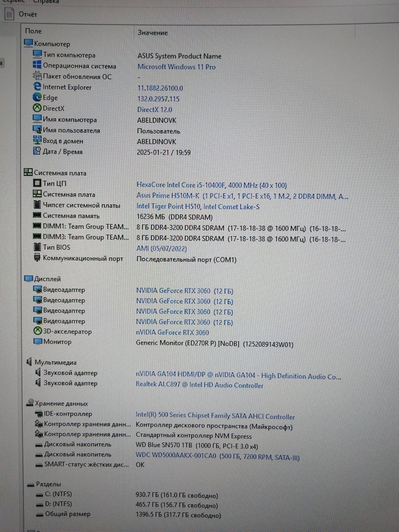Select the Тип компьютера row label
Screen dimensions: 399x532
pyautogui.click(x=69, y=55)
